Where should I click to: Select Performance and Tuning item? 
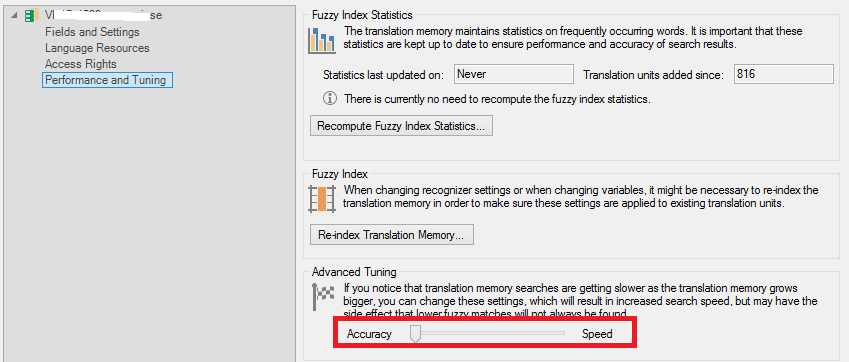(107, 80)
